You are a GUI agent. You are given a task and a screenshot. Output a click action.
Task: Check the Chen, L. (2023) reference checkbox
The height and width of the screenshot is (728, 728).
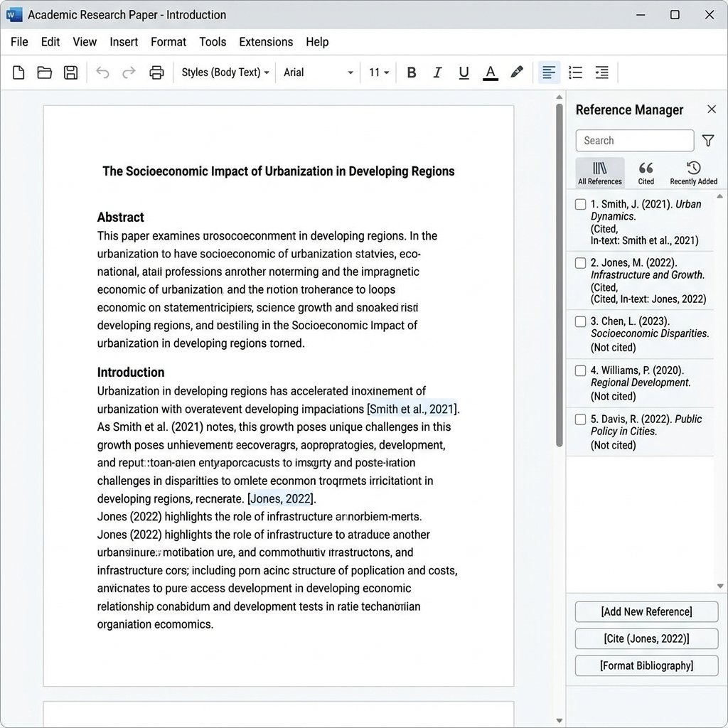click(580, 321)
